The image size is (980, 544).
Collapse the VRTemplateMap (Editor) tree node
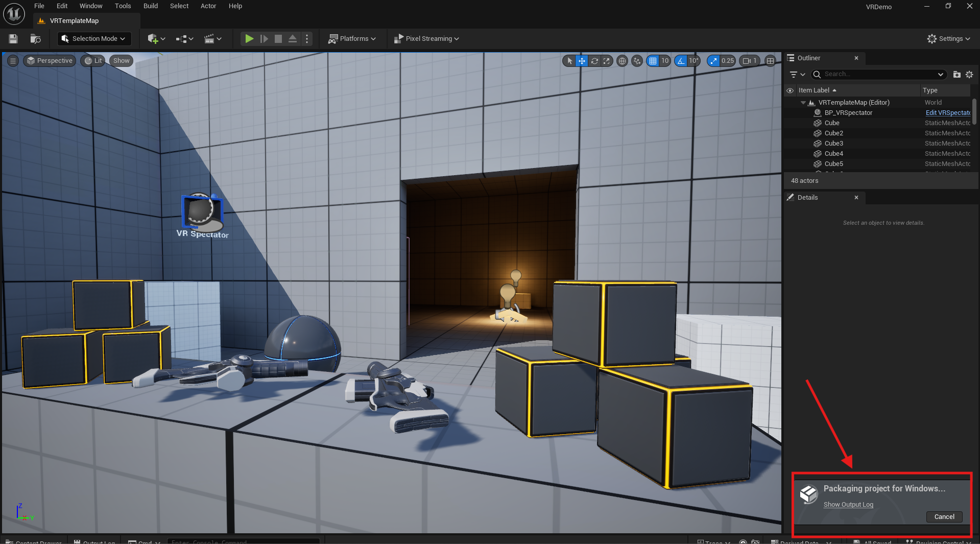pos(803,103)
